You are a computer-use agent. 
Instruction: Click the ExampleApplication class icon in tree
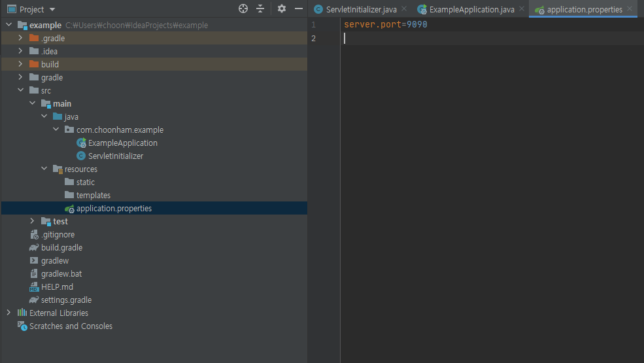click(x=81, y=143)
